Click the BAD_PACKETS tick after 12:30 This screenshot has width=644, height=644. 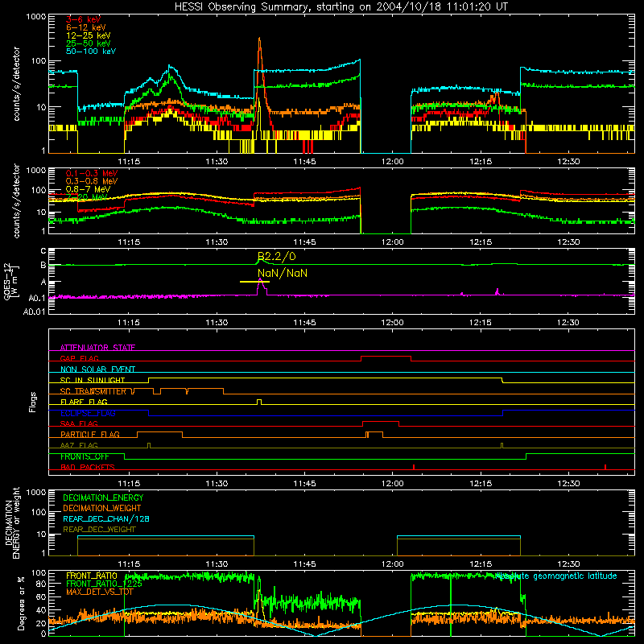coord(605,467)
